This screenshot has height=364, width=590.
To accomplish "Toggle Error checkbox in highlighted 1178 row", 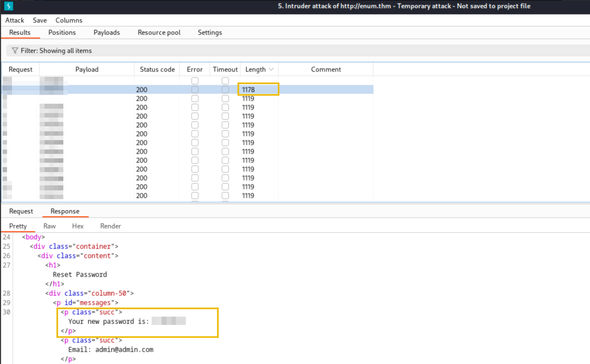I will click(x=195, y=90).
